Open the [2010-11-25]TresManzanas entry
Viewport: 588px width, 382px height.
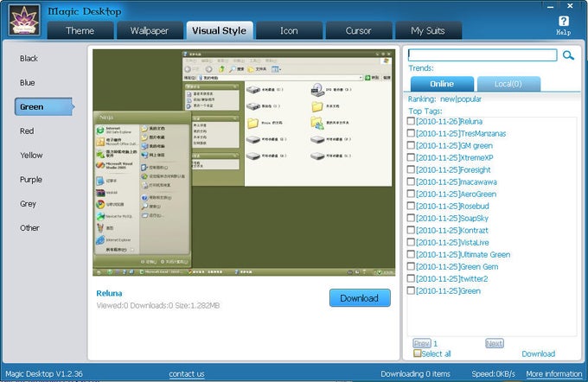[461, 133]
